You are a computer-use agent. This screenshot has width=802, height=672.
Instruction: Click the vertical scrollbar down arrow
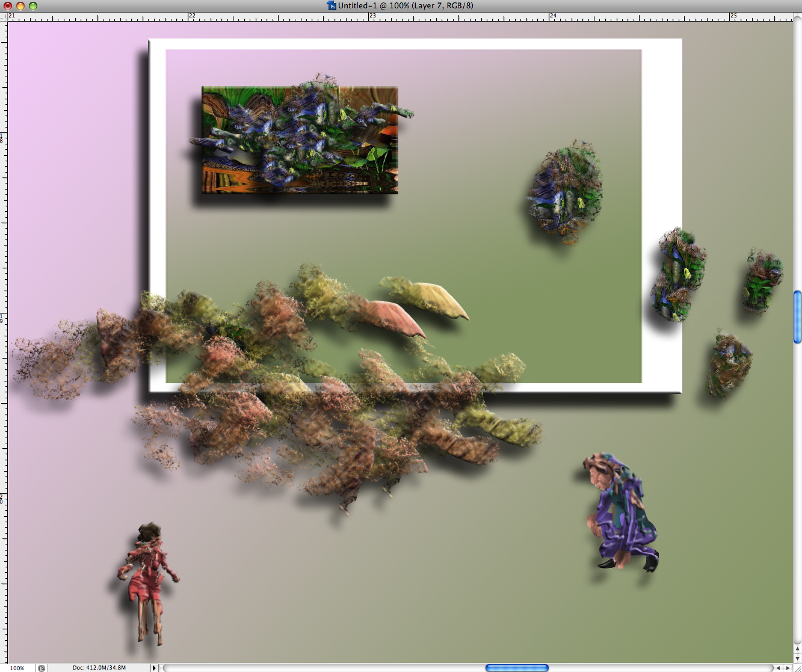point(797,658)
